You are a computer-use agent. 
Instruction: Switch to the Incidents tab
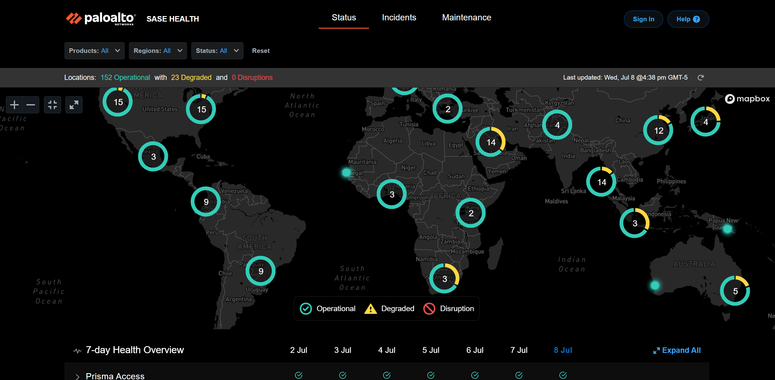point(399,18)
